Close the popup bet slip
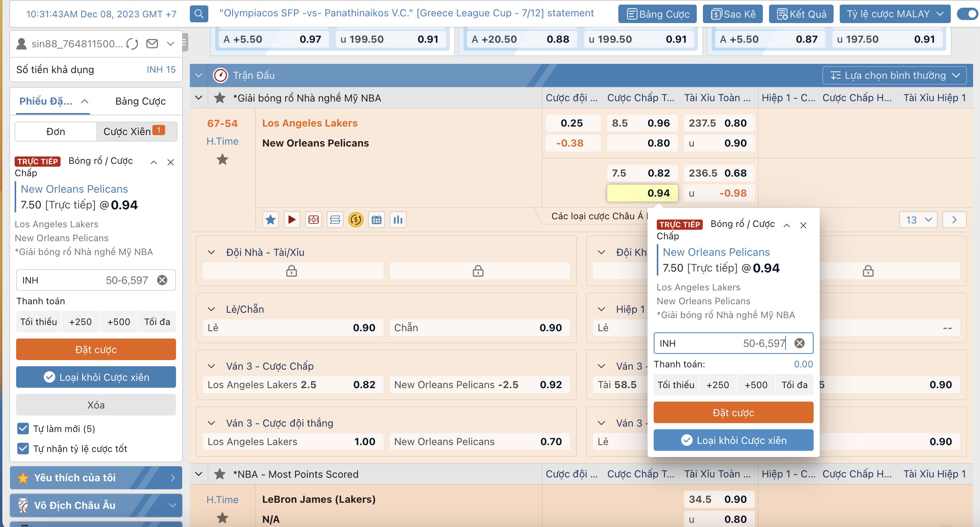The width and height of the screenshot is (980, 527). coord(803,225)
